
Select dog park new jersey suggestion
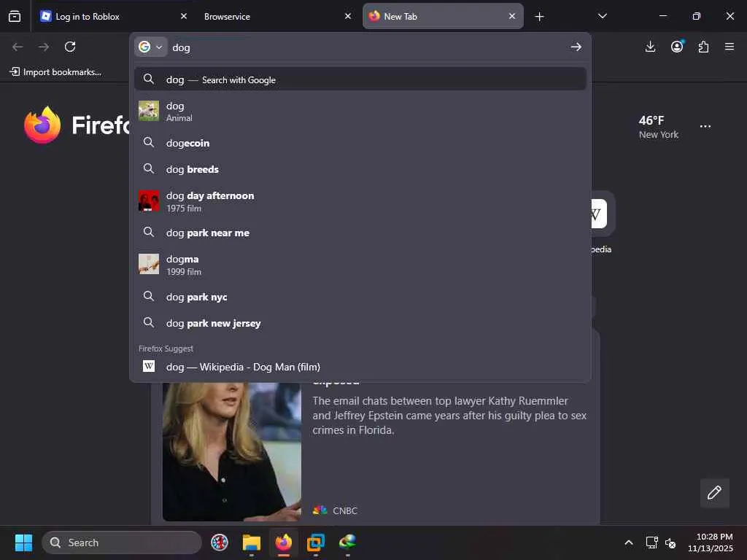pyautogui.click(x=360, y=323)
